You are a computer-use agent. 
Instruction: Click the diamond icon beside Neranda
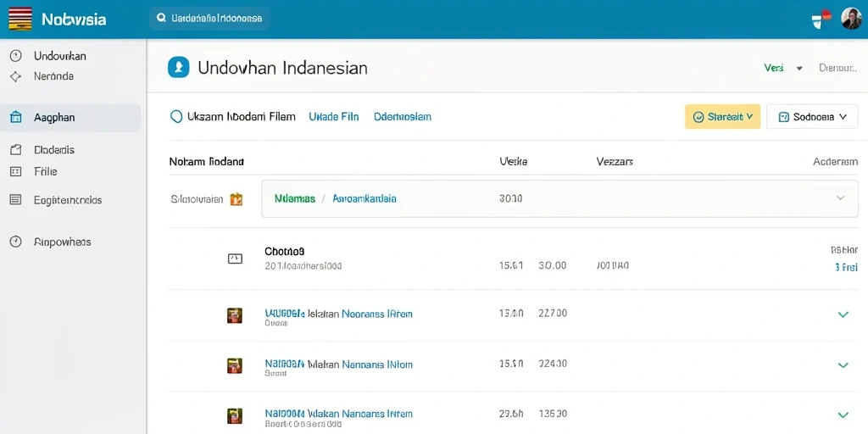click(16, 76)
